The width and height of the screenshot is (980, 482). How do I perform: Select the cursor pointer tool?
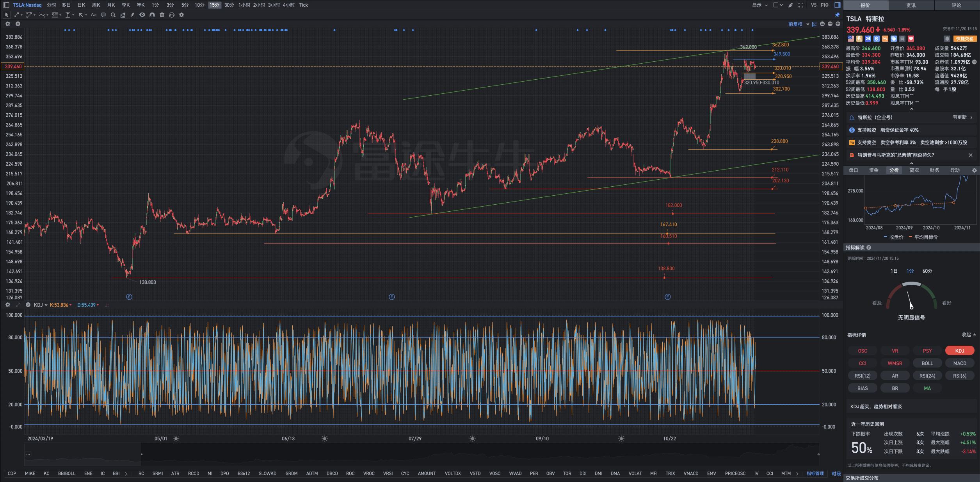[6, 15]
